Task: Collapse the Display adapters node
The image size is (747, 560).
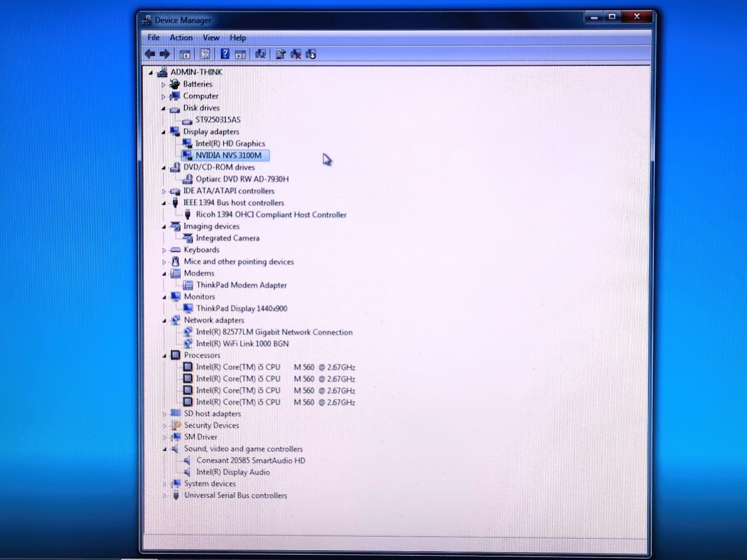Action: [163, 133]
